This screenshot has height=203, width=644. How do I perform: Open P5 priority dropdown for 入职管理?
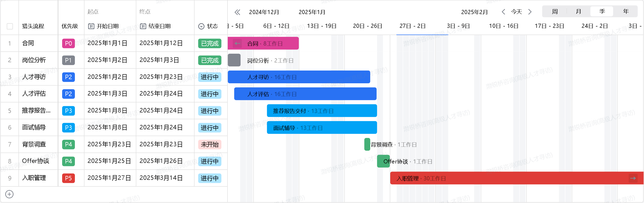coord(68,178)
